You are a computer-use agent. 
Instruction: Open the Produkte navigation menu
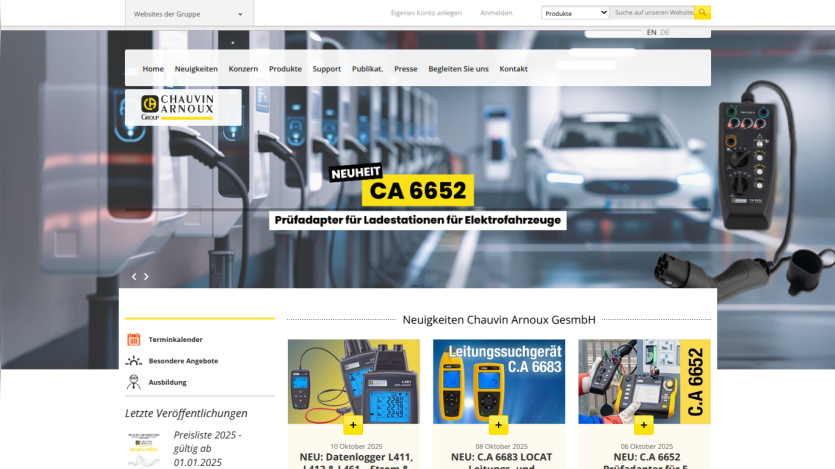(x=285, y=69)
